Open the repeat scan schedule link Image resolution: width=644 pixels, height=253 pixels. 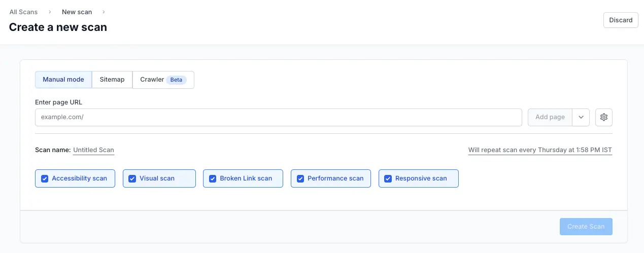(540, 150)
